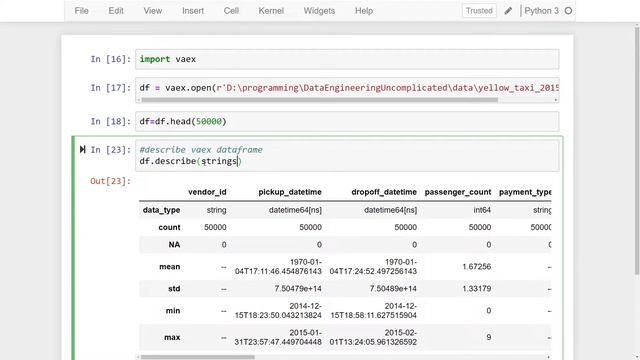640x360 pixels.
Task: Click the NA row label
Action: coord(174,244)
